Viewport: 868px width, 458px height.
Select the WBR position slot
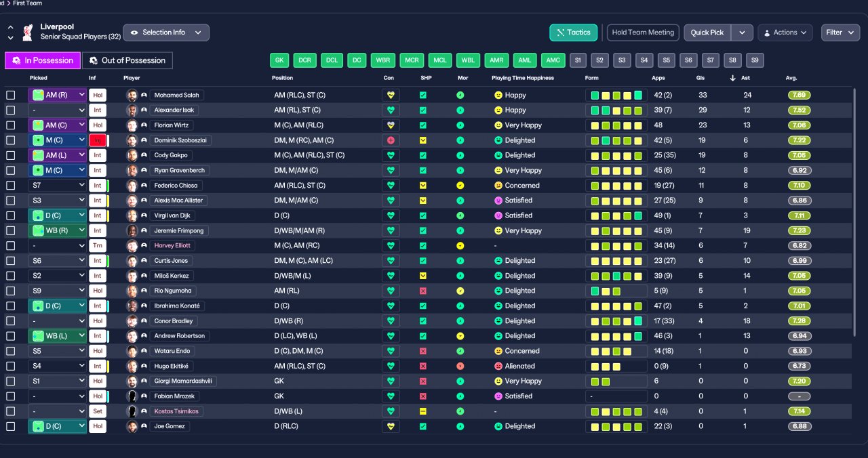[382, 60]
